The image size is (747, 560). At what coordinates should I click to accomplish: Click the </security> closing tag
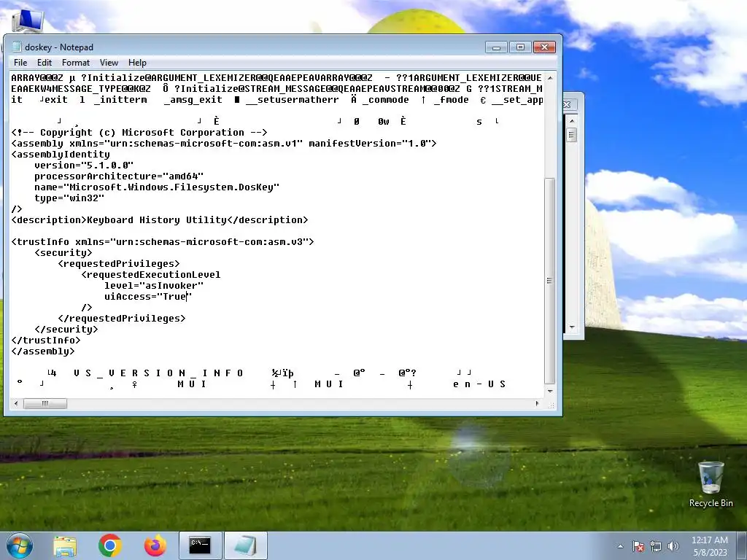coord(66,330)
